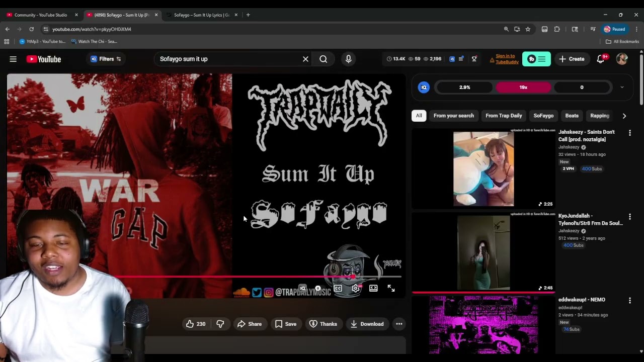Like the video with 230 likes
Viewport: 644px width, 362px height.
point(196,324)
